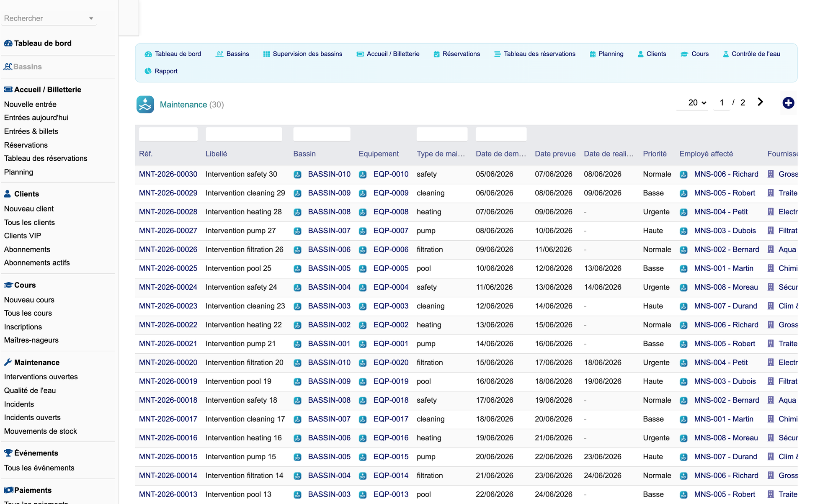Open EQP-0020 equipment link
This screenshot has height=504, width=815.
coord(391,363)
